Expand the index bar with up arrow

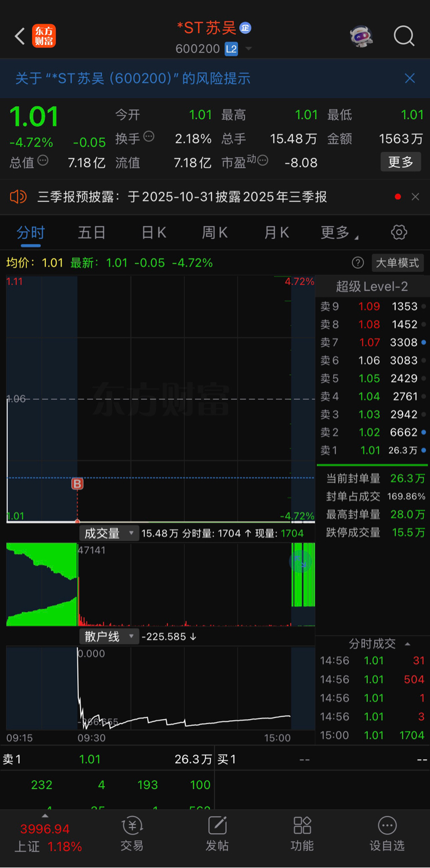point(45,815)
